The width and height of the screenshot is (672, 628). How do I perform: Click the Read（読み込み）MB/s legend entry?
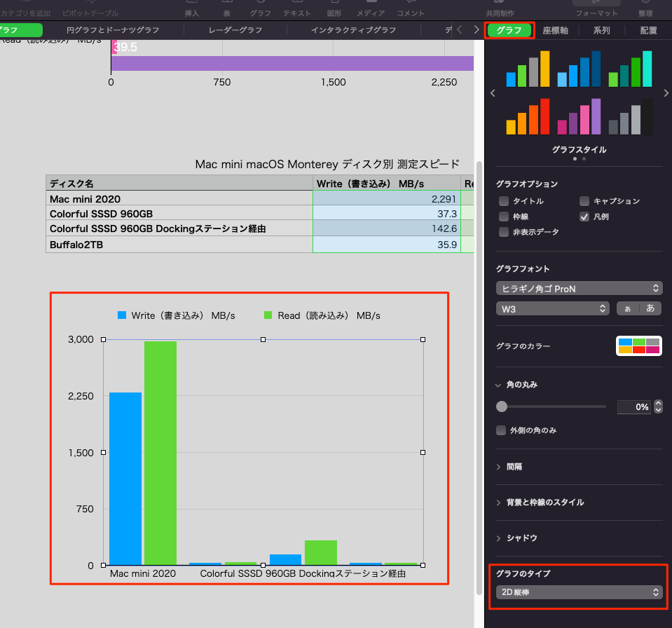322,315
